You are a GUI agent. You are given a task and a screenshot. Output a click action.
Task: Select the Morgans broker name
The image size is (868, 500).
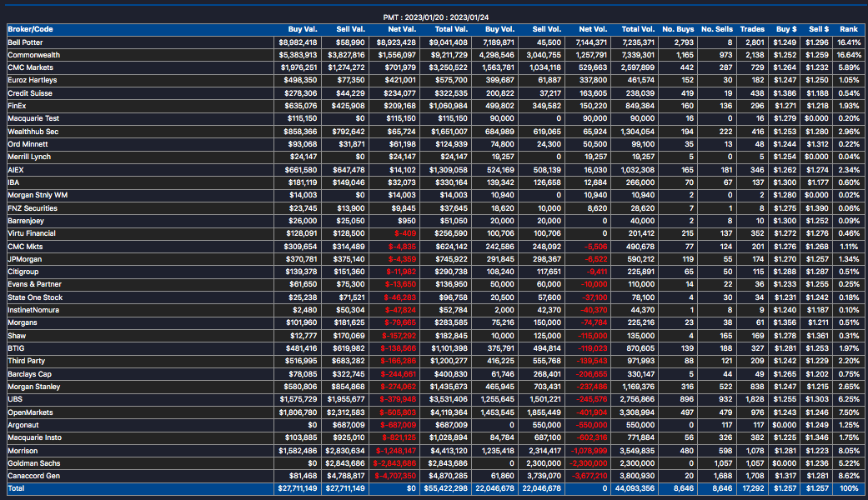(23, 322)
